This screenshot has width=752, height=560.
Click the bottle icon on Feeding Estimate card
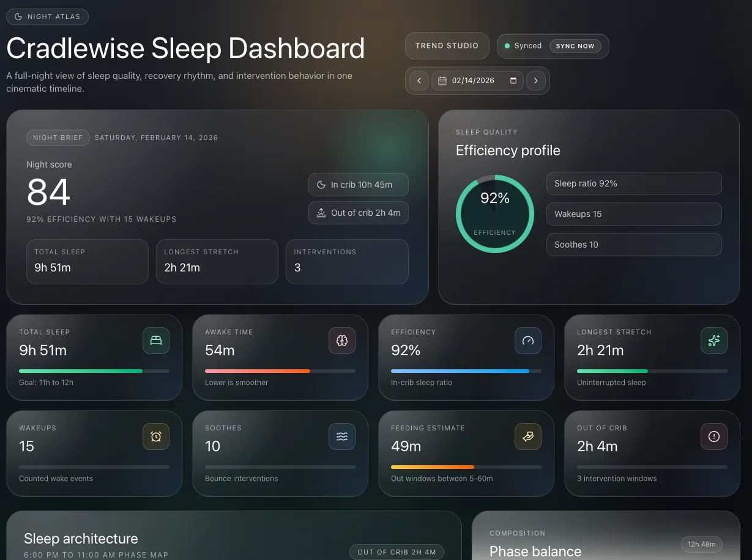pos(528,437)
